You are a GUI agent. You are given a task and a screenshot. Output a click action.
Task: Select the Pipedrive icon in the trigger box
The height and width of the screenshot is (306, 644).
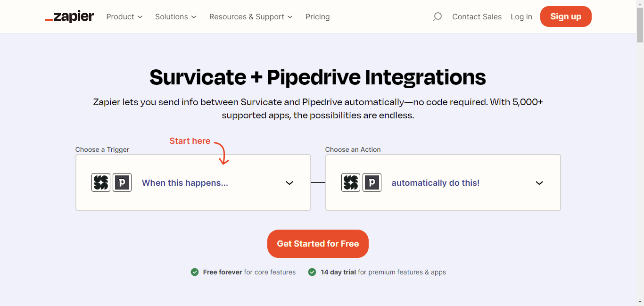click(x=122, y=182)
